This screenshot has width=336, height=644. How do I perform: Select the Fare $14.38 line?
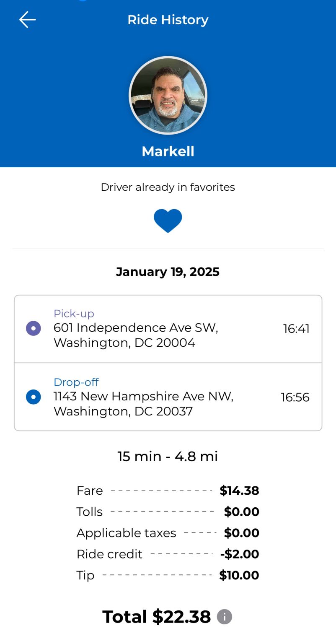point(168,491)
